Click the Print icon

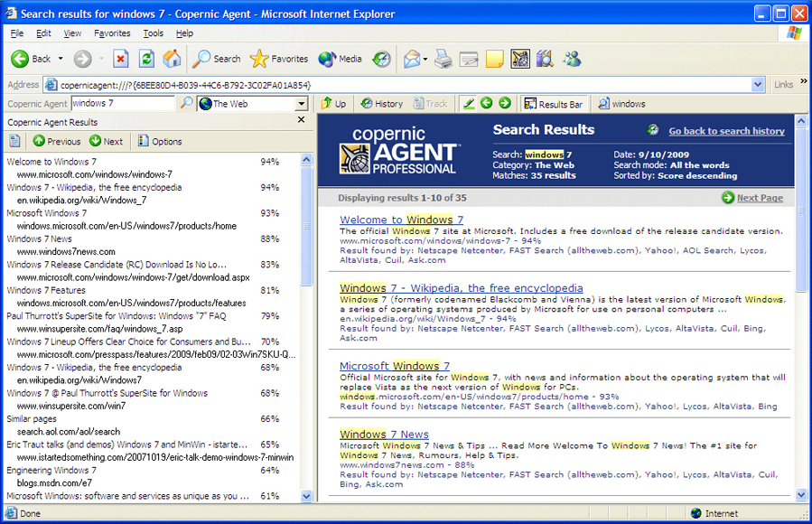443,59
